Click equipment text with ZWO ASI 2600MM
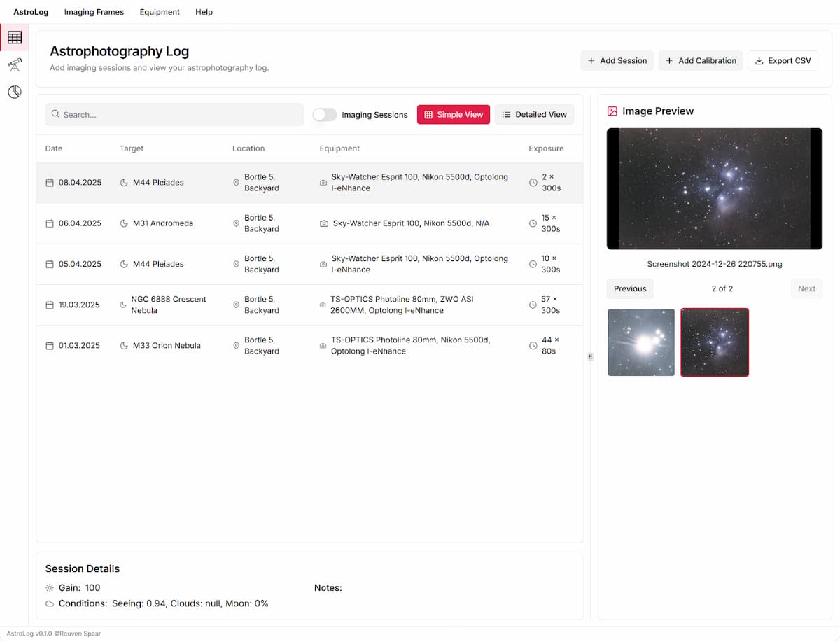The height and width of the screenshot is (642, 840). click(x=402, y=305)
